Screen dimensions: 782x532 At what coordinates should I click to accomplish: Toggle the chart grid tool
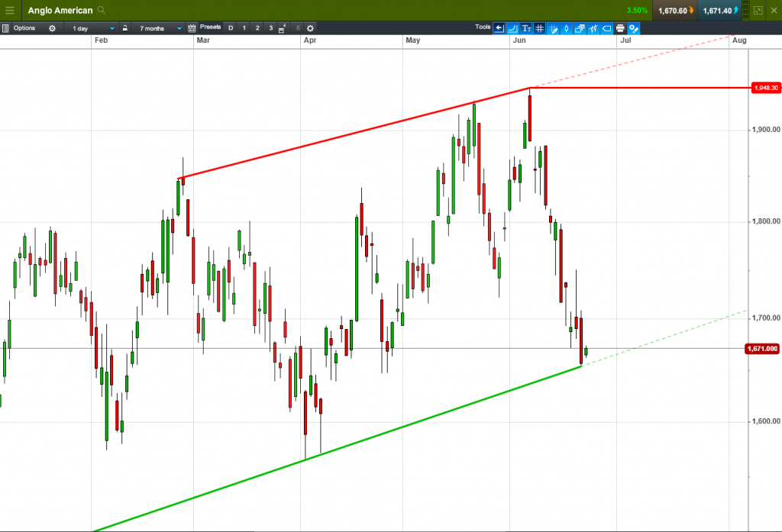[540, 28]
